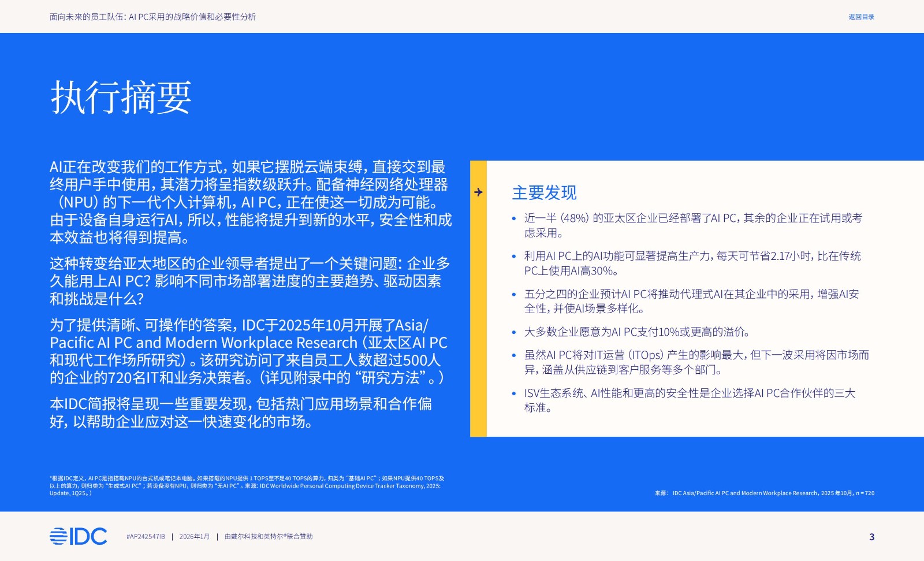Screen dimensions: 924x561
Task: Click the paragraph starting AI正在改变我们的工作方式
Action: 250,202
